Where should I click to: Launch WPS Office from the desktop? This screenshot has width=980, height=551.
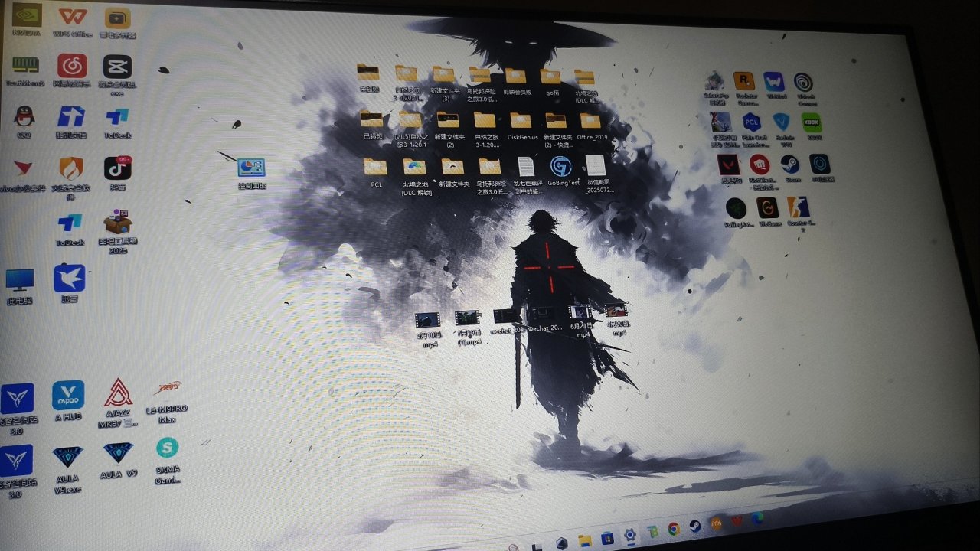[x=73, y=17]
